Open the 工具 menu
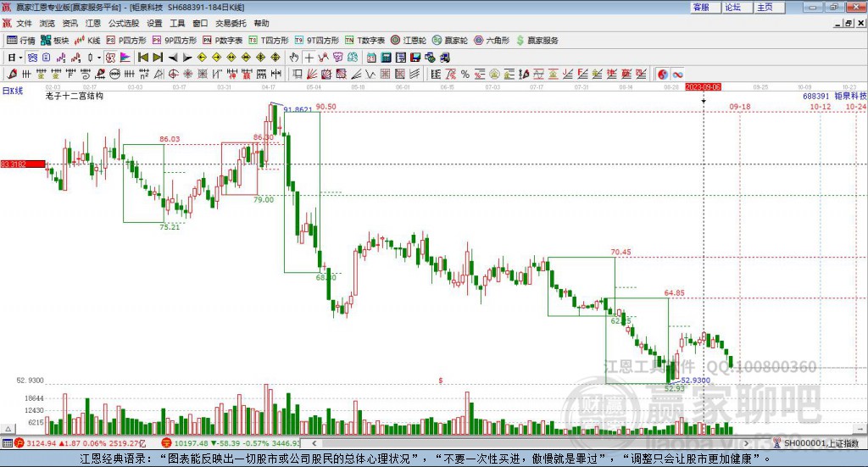868x467 pixels. pos(177,23)
